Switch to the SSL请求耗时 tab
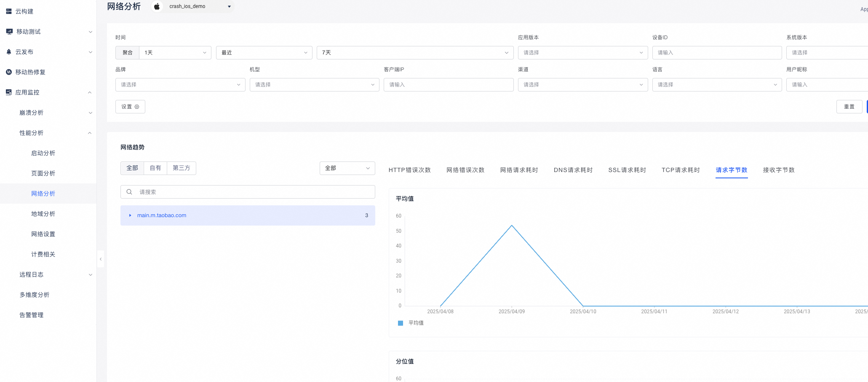Image resolution: width=868 pixels, height=382 pixels. (627, 170)
